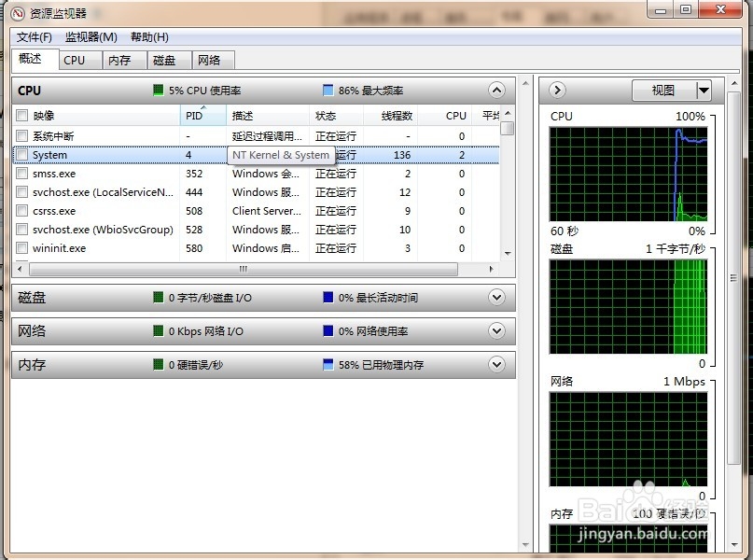Open the 文件 menu
The height and width of the screenshot is (560, 753).
[x=34, y=37]
